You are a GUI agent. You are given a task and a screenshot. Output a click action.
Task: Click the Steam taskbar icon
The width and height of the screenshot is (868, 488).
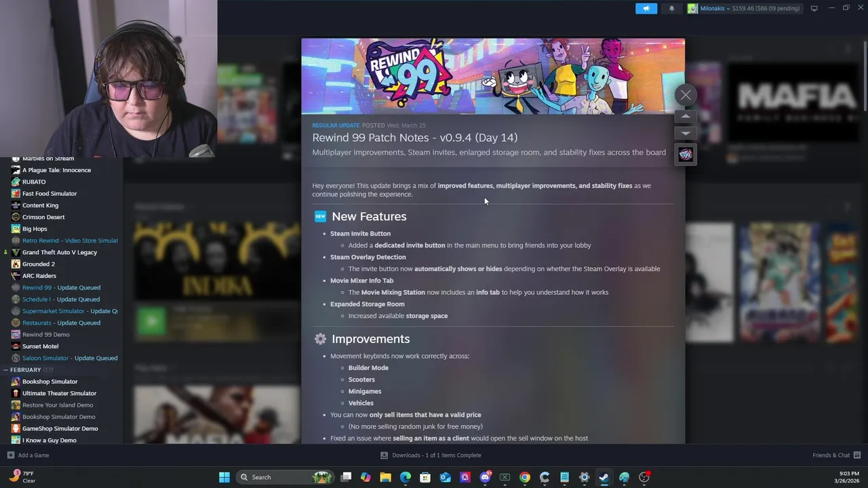tap(604, 477)
